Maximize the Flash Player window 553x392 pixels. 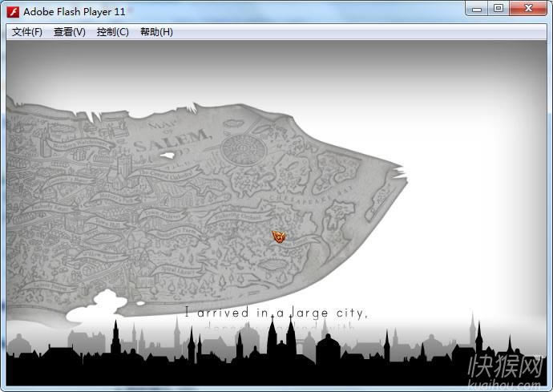click(499, 9)
